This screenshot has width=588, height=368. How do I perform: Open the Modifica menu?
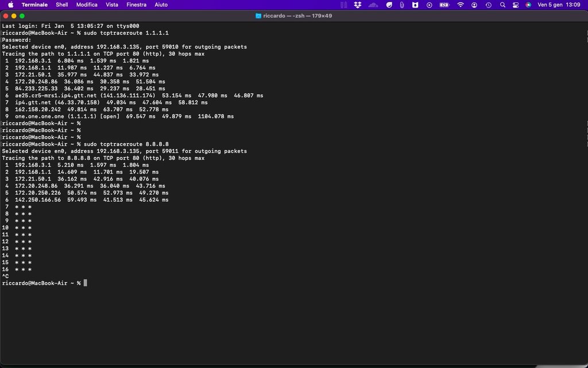point(87,5)
